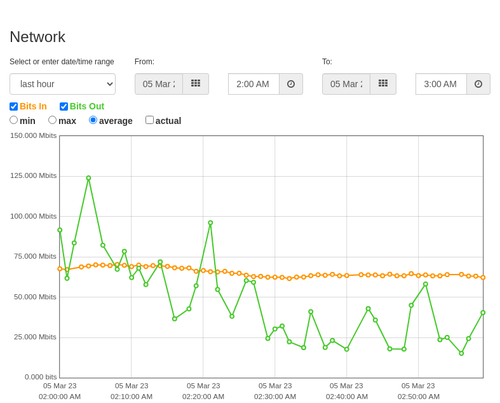500x403 pixels.
Task: Open the To date calendar picker icon
Action: pyautogui.click(x=383, y=84)
